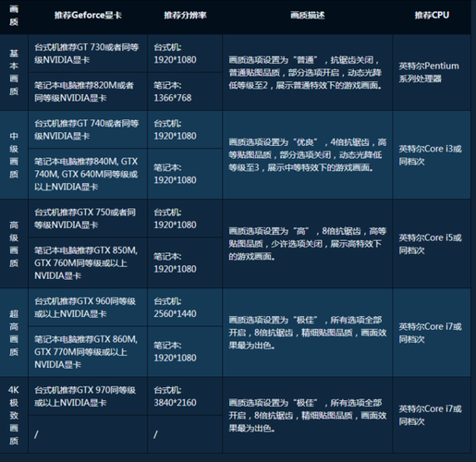Click laptop 1920*1080 cell in 超高画质 row
The height and width of the screenshot is (462, 476).
[185, 352]
